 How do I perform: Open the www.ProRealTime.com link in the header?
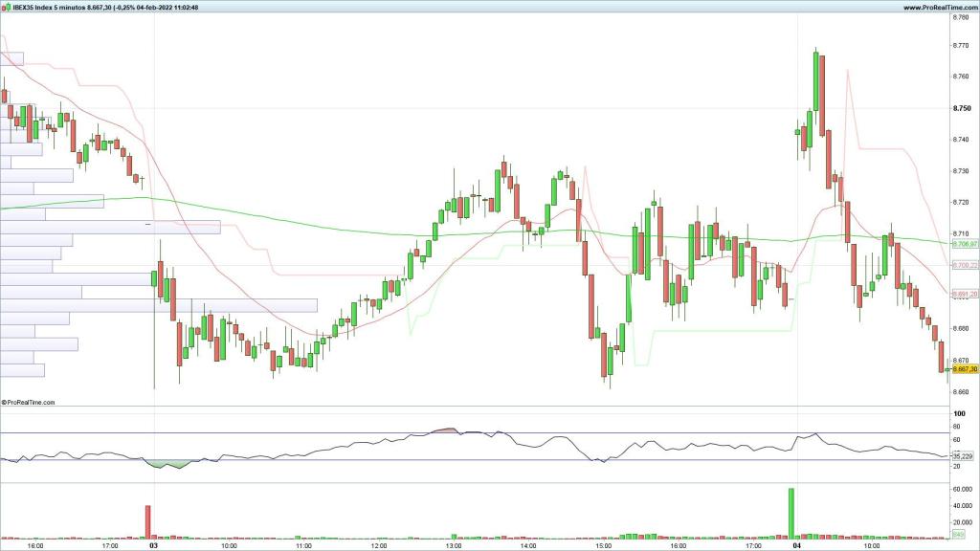point(937,7)
